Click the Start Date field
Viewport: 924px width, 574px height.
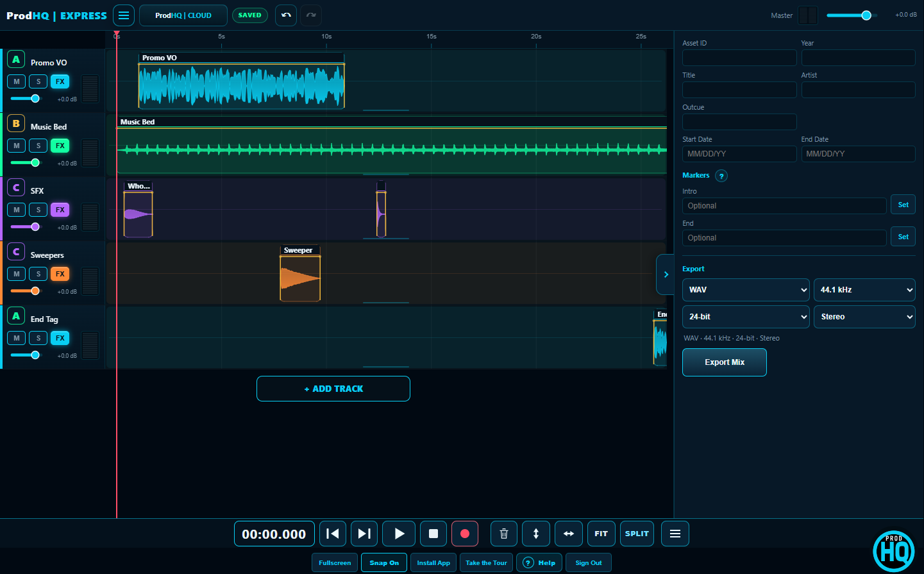(739, 154)
